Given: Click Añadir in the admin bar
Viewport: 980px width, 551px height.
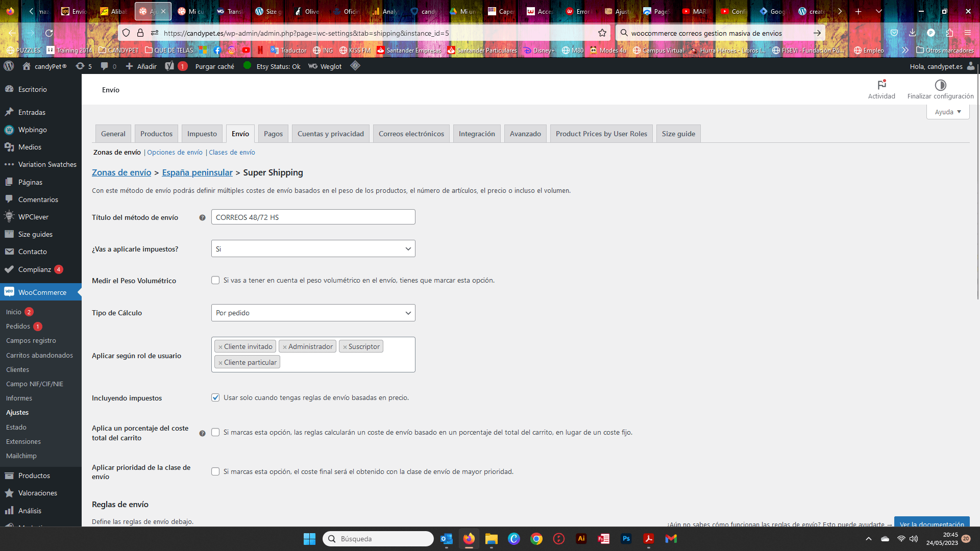Looking at the screenshot, I should [141, 66].
